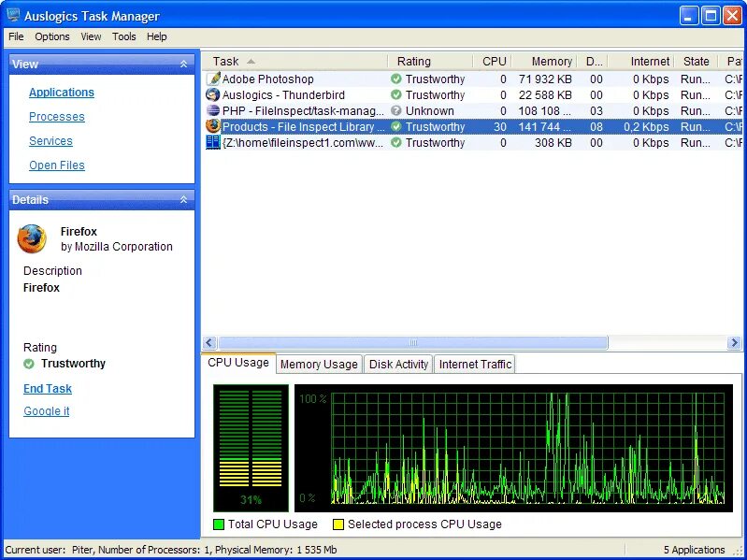
Task: Open the Help menu
Action: coord(157,36)
